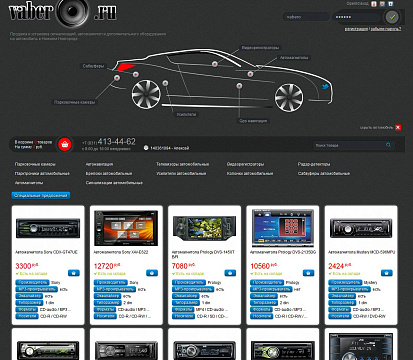Viewport: 413px width, 360px height.
Task: Open Радар-детекторы category
Action: (x=314, y=164)
